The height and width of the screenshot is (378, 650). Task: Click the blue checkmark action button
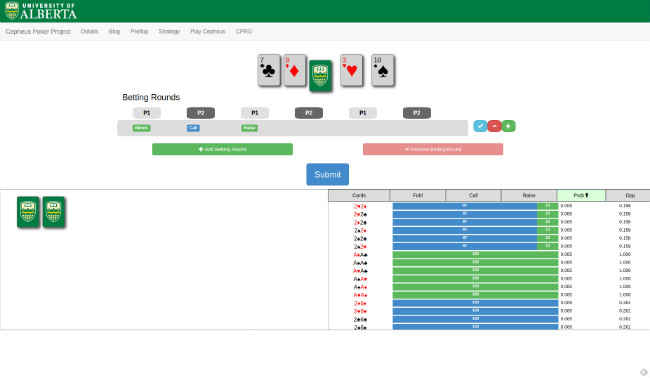[x=480, y=126]
